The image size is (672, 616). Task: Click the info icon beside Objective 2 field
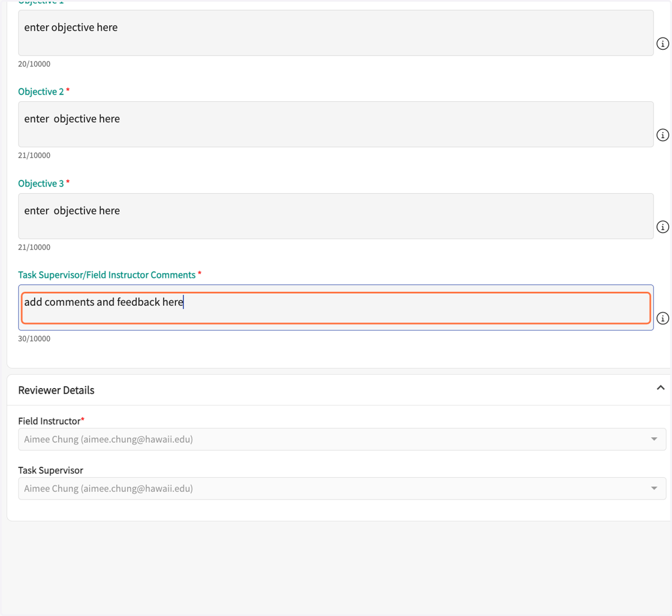tap(662, 135)
